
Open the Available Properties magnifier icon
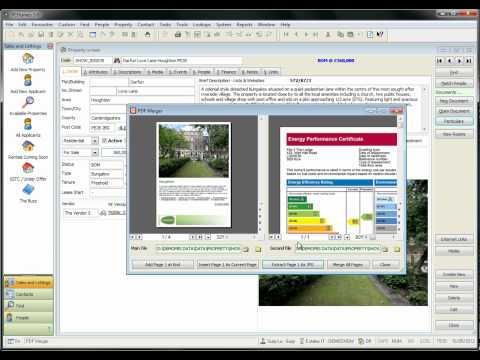28,102
